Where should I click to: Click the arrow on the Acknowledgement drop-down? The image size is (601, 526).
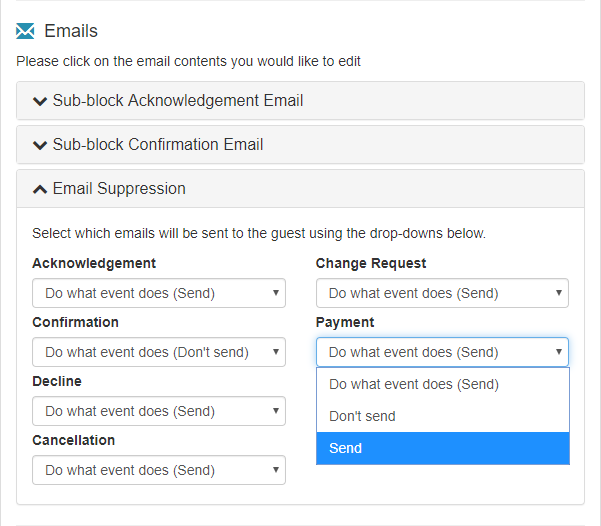point(275,293)
